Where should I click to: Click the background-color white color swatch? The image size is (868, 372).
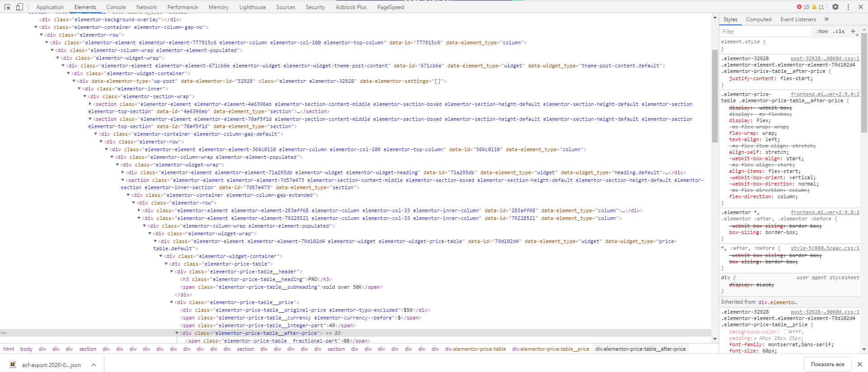coord(786,332)
